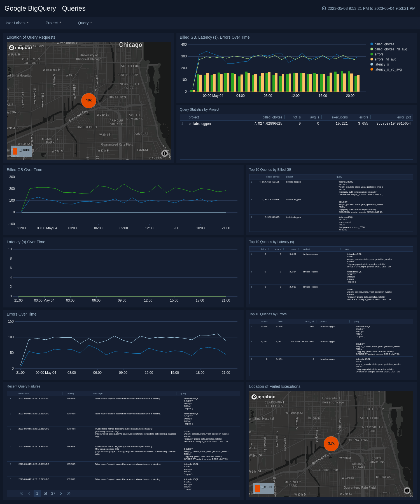Screen dimensions: 420x504
Task: Click the 3.7k cluster marker on map
Action: point(331,444)
